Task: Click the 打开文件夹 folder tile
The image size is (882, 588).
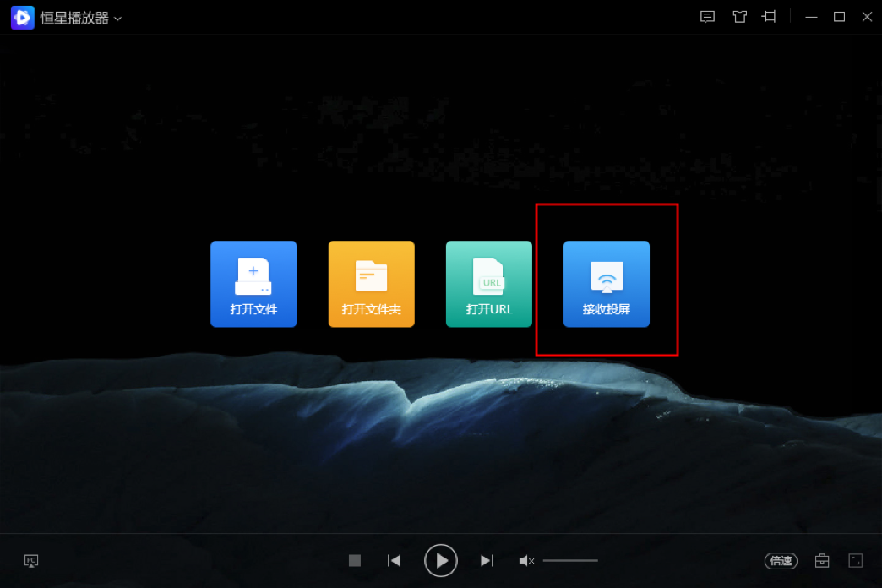Action: pos(371,284)
